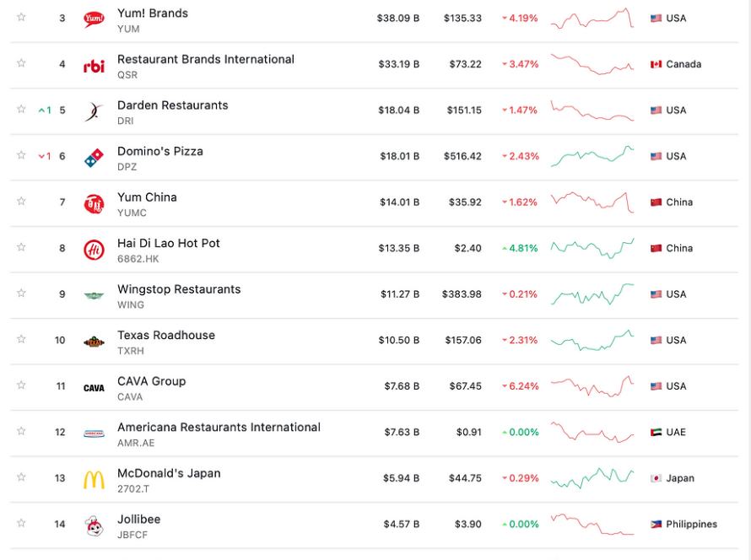Open the Yum! Brands company page
This screenshot has width=751, height=560.
coord(153,13)
